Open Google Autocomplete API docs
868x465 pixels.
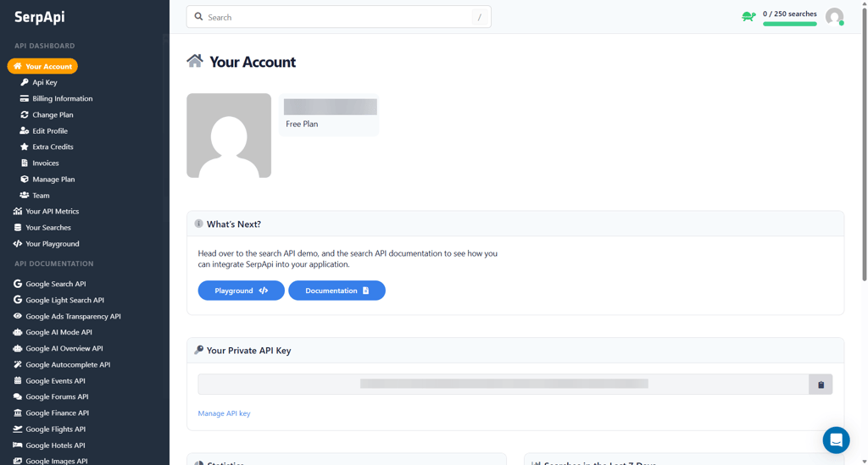(x=68, y=365)
